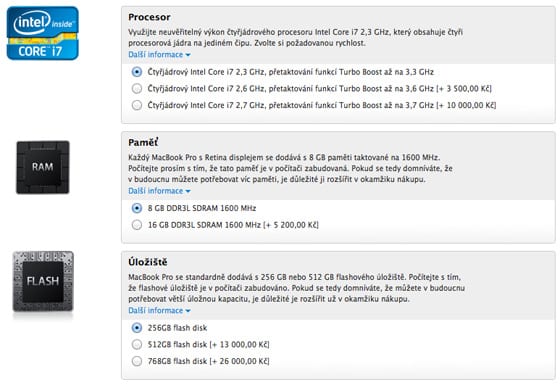This screenshot has width=560, height=385.
Task: Choose the 2,7 GHz Core i7 processor
Action: pyautogui.click(x=137, y=105)
